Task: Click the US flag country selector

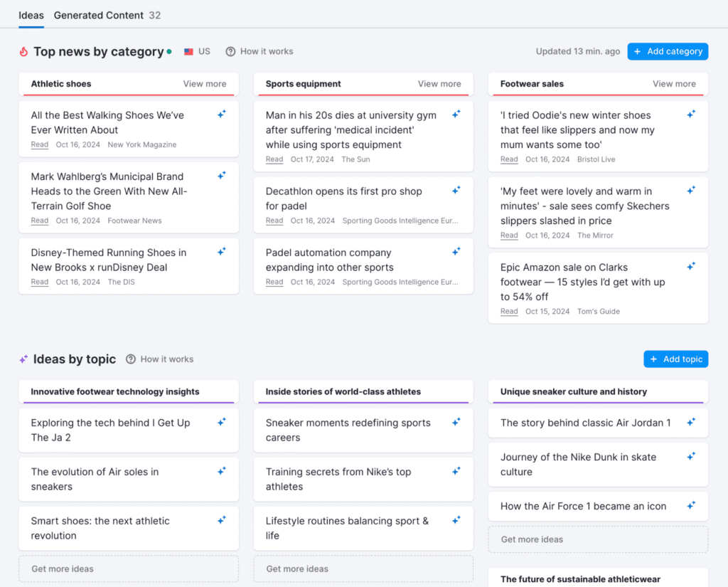Action: coord(197,51)
